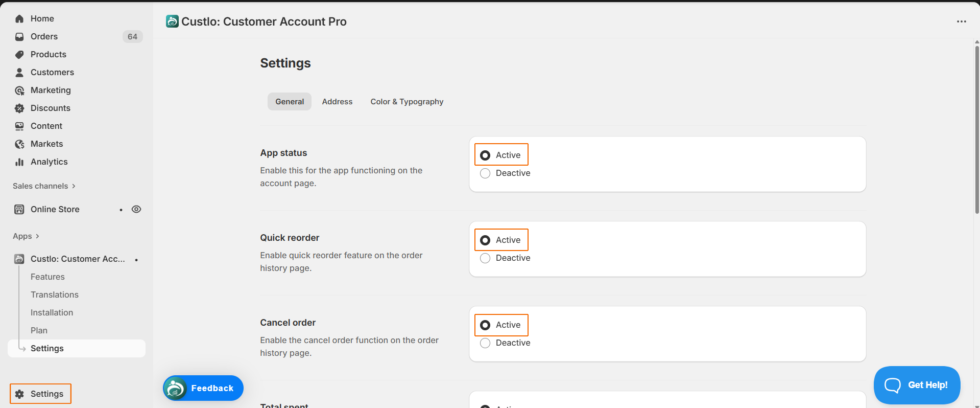The height and width of the screenshot is (408, 980).
Task: Open Settings under Custlo app
Action: tap(77, 348)
